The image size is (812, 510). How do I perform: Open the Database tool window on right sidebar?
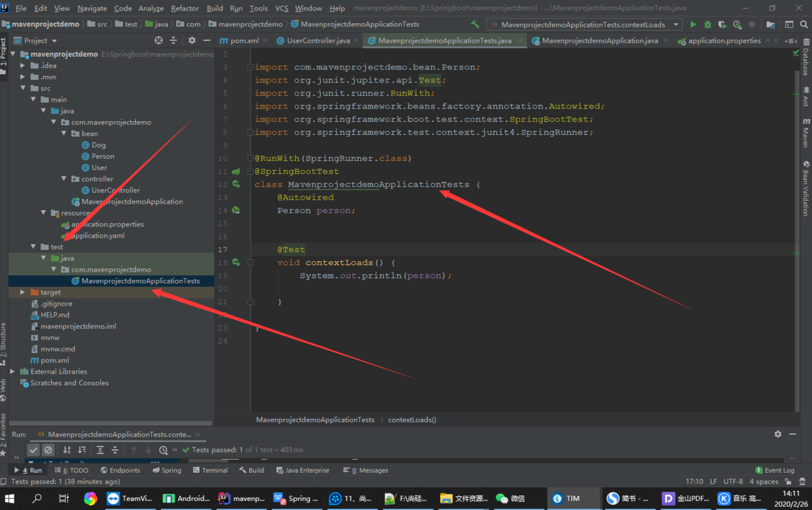pyautogui.click(x=806, y=58)
